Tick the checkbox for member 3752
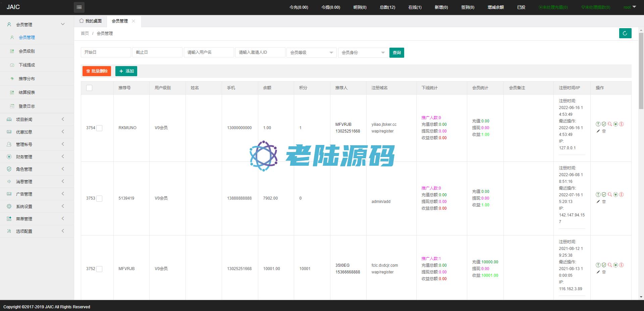Image resolution: width=644 pixels, height=311 pixels. click(x=99, y=269)
